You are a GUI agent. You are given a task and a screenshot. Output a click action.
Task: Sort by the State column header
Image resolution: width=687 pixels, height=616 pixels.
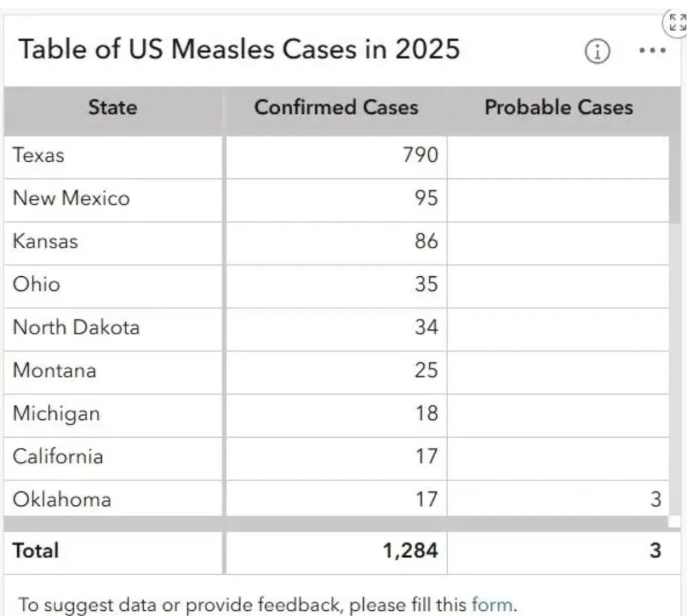(x=113, y=108)
